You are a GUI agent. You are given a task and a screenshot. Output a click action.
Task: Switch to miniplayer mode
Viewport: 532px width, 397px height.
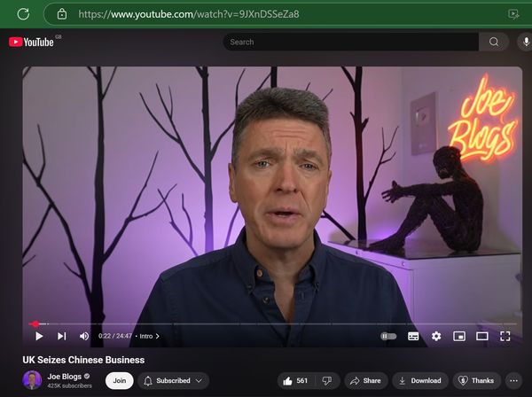pos(459,336)
